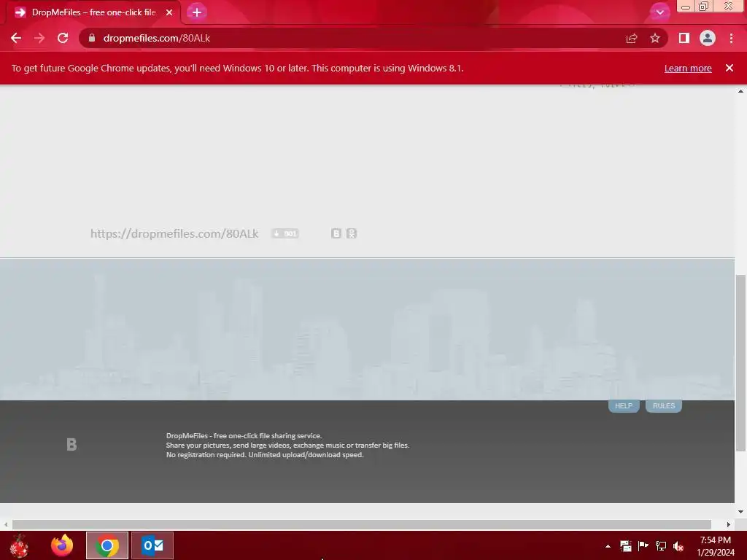Expand the tab search dropdown
The width and height of the screenshot is (747, 560).
tap(659, 12)
